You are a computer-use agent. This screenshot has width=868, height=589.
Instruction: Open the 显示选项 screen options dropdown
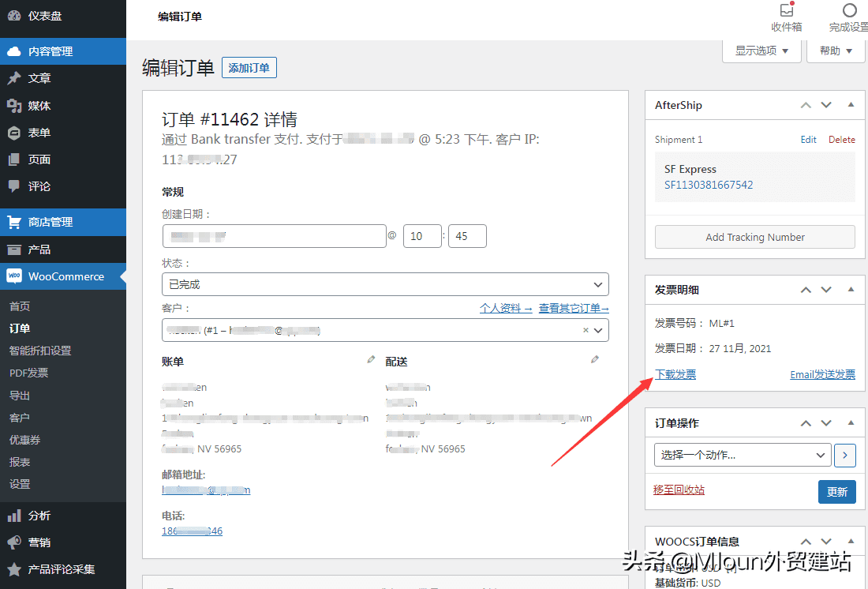click(761, 50)
